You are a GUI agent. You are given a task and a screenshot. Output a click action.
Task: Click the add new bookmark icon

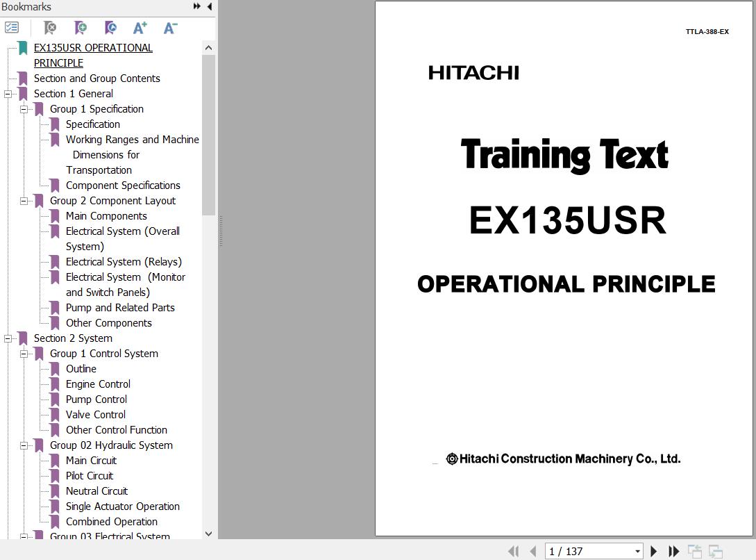[81, 28]
